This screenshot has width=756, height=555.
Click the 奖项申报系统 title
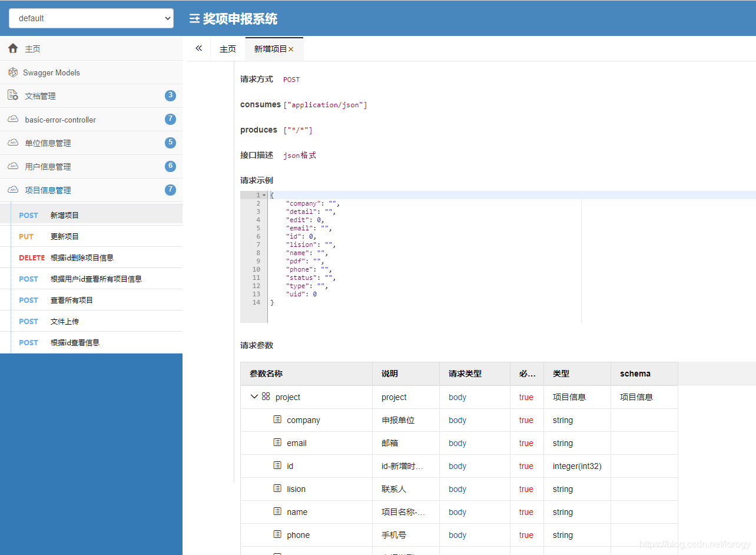pyautogui.click(x=240, y=19)
